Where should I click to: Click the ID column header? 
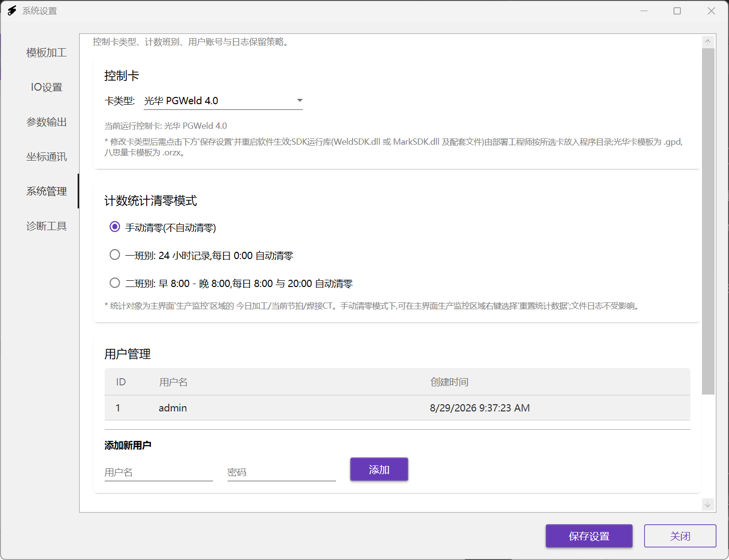(x=121, y=382)
